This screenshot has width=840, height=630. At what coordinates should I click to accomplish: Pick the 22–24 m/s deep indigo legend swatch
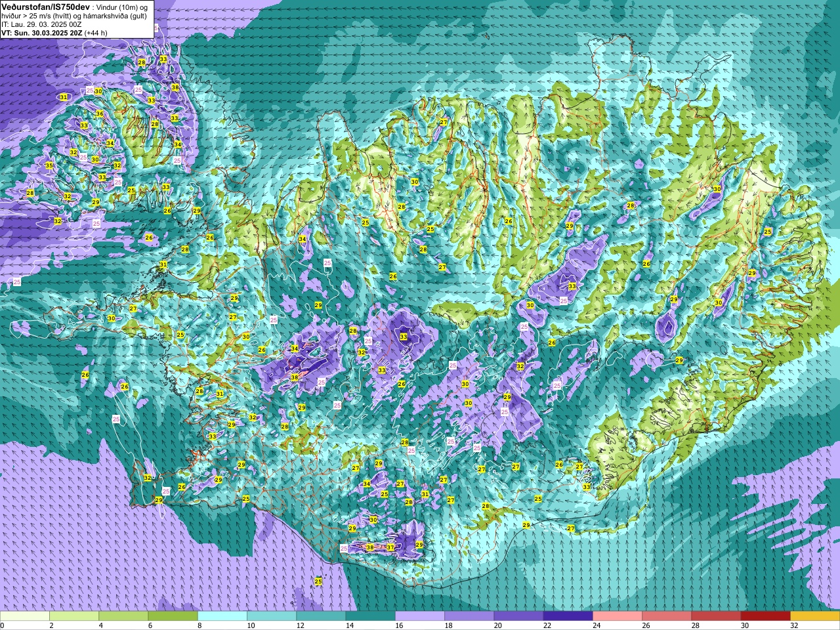(x=568, y=616)
